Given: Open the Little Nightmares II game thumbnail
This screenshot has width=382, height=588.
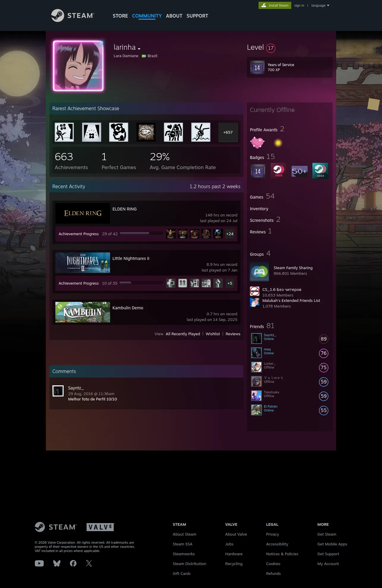Looking at the screenshot, I should 83,263.
